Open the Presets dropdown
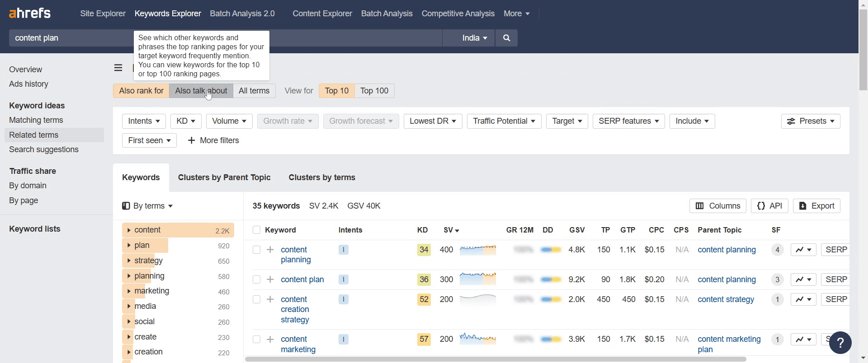Viewport: 868px width, 363px height. pos(811,121)
